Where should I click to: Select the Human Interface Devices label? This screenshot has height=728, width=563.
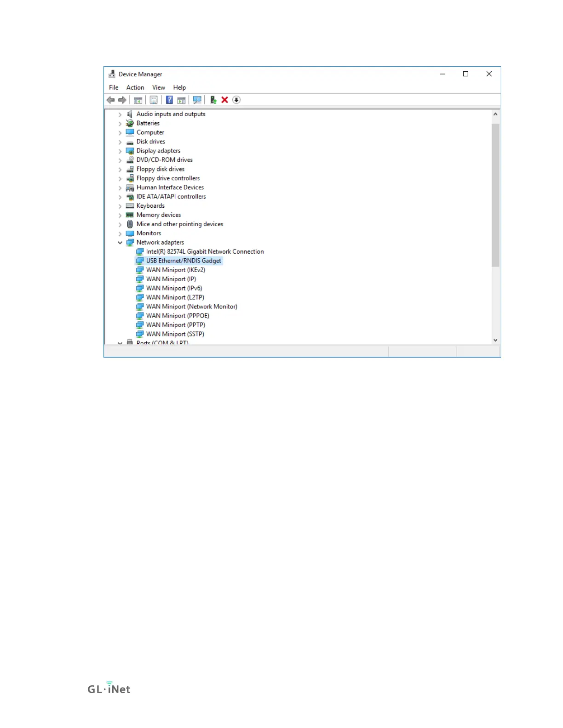tap(170, 188)
